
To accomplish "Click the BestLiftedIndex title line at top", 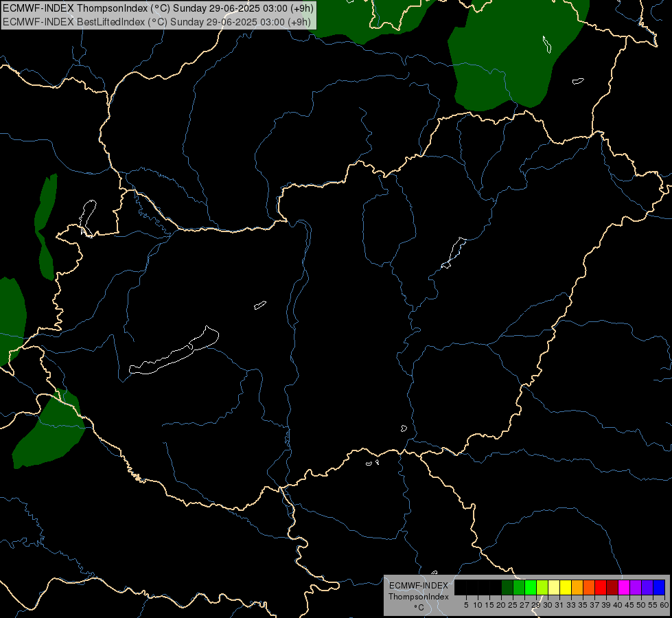I will pyautogui.click(x=157, y=22).
